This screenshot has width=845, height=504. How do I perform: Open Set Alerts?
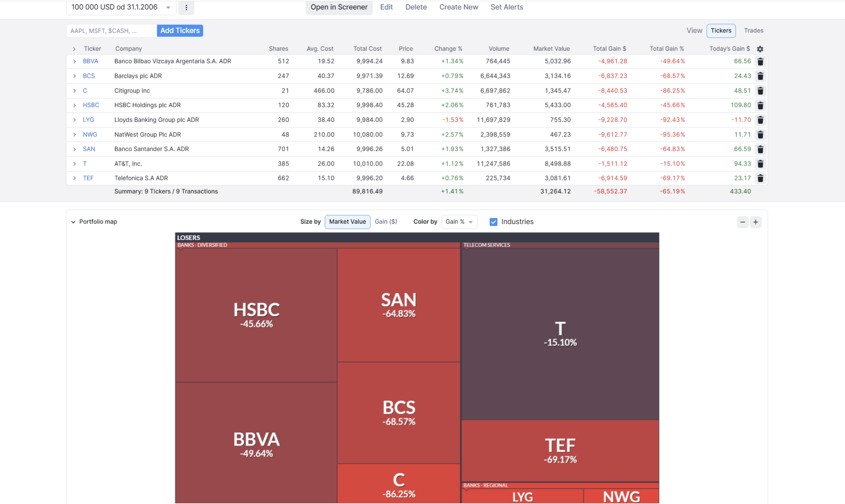point(507,7)
